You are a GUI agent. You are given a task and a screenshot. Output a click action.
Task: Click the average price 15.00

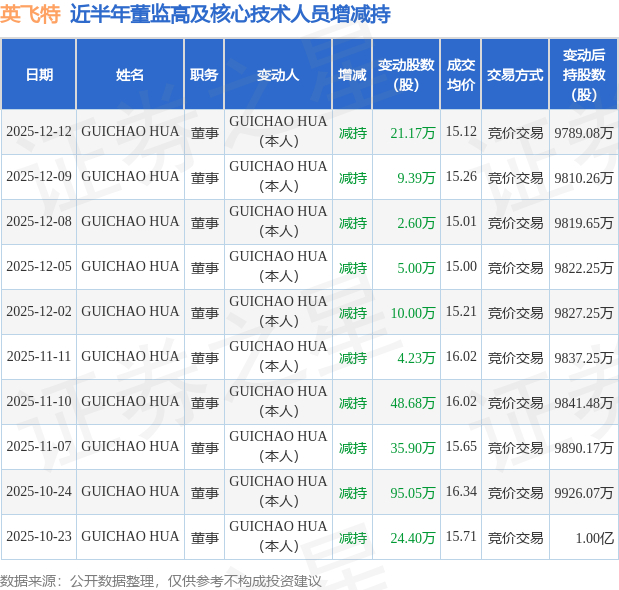click(461, 267)
